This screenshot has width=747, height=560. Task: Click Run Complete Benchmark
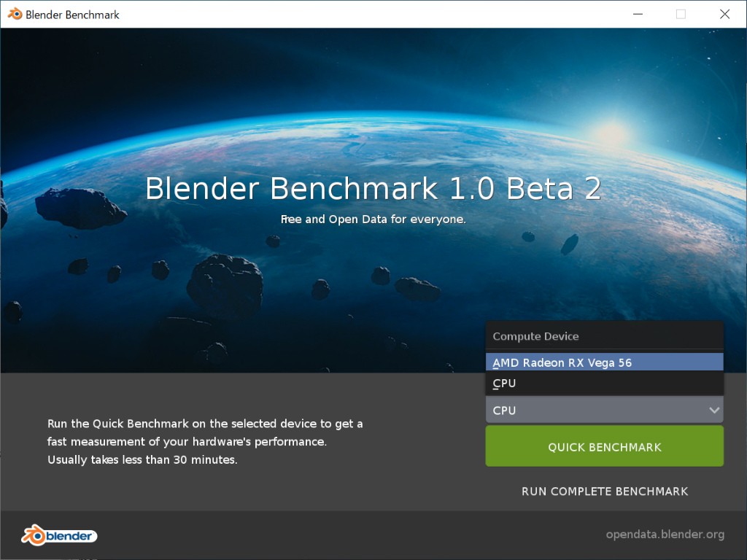(604, 491)
